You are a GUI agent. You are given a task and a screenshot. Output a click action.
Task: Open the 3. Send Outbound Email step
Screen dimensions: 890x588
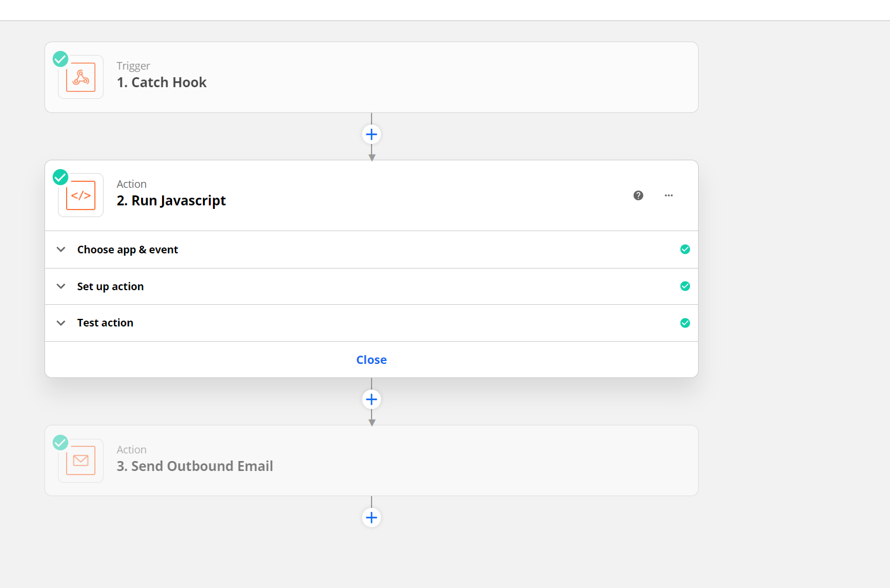tap(372, 460)
